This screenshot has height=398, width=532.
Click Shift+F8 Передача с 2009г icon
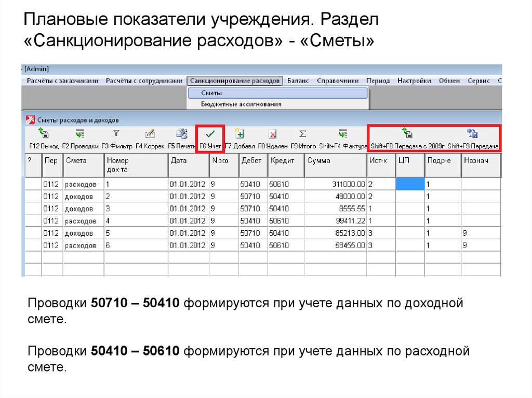[x=407, y=134]
